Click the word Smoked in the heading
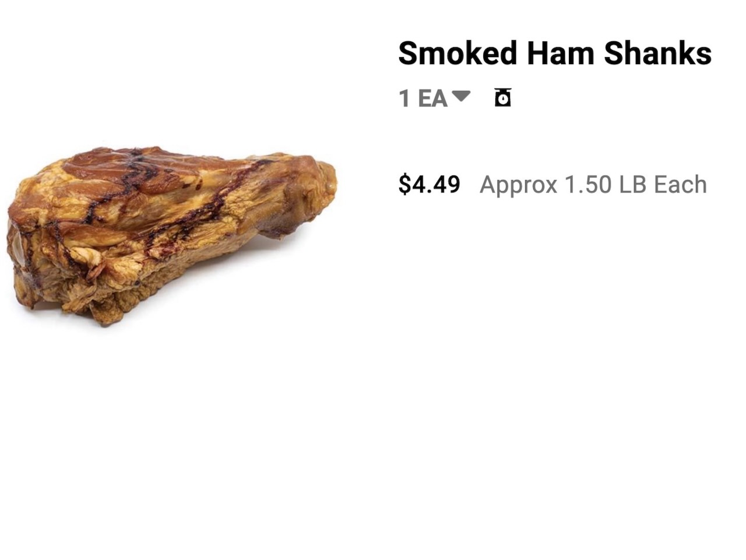Image resolution: width=746 pixels, height=560 pixels. 458,53
